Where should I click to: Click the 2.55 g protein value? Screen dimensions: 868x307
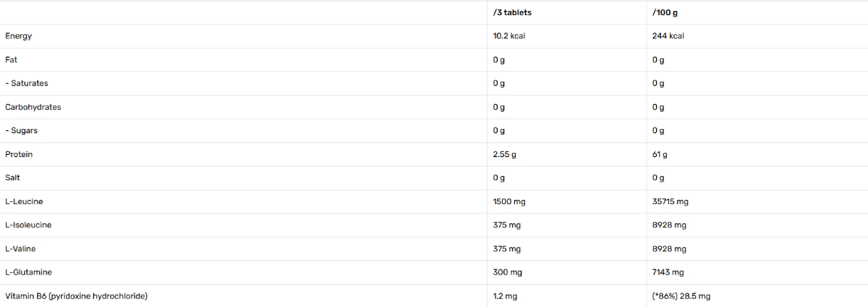pyautogui.click(x=504, y=154)
